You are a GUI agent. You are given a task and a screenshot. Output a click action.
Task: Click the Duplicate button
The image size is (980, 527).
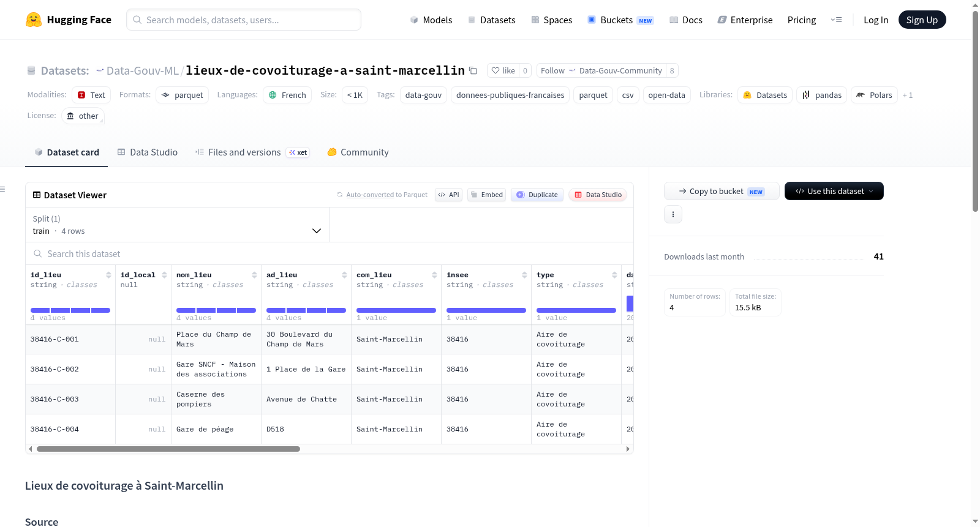[x=537, y=195]
